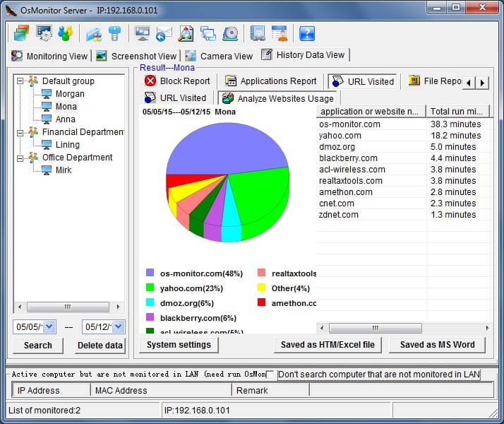Click Saved as MS Word button
This screenshot has width=504, height=424.
coord(437,345)
